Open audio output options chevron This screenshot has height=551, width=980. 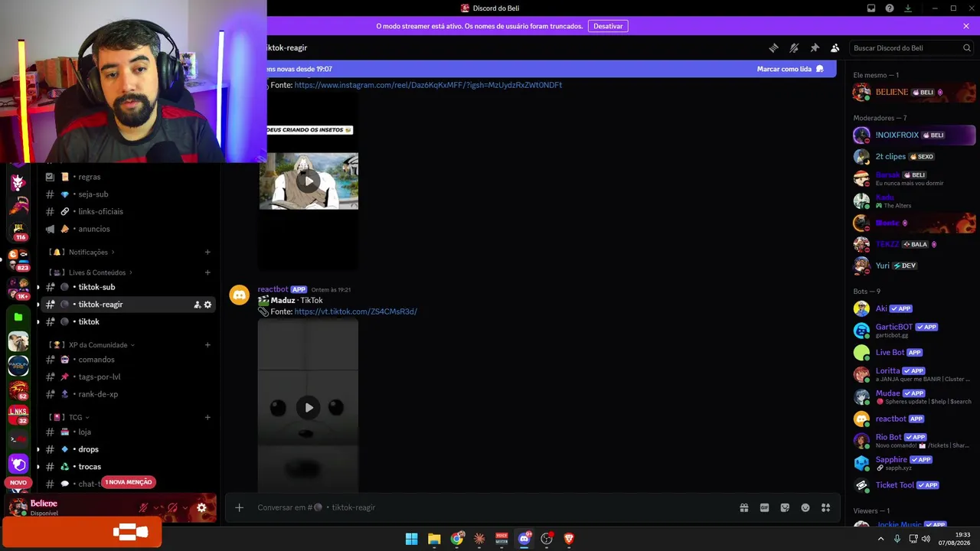(x=185, y=507)
